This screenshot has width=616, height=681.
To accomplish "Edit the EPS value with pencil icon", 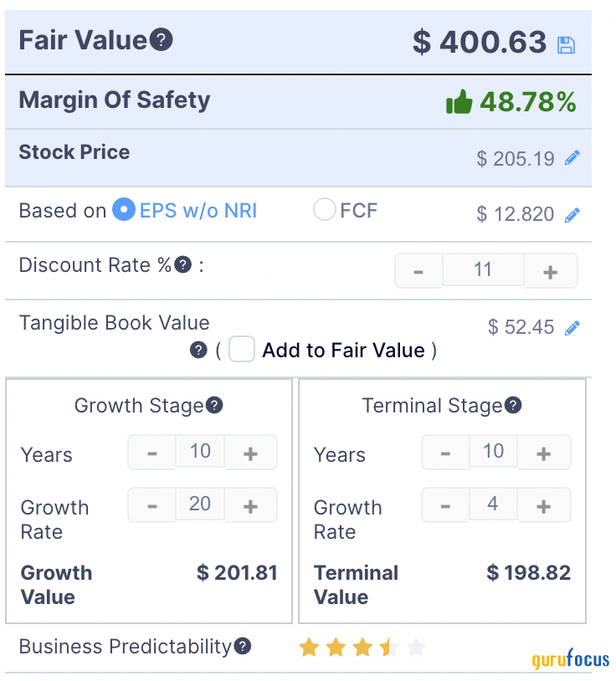I will [x=572, y=215].
